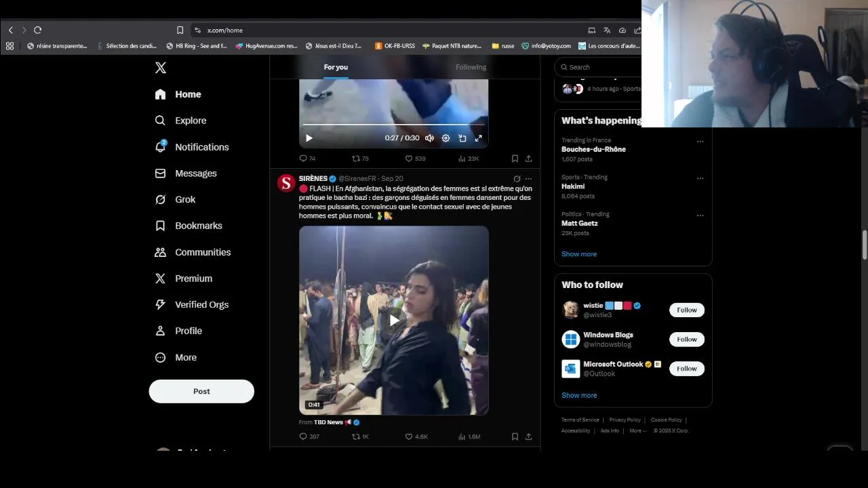Expand the More menu in the sidebar
The width and height of the screenshot is (868, 488).
coord(176,357)
